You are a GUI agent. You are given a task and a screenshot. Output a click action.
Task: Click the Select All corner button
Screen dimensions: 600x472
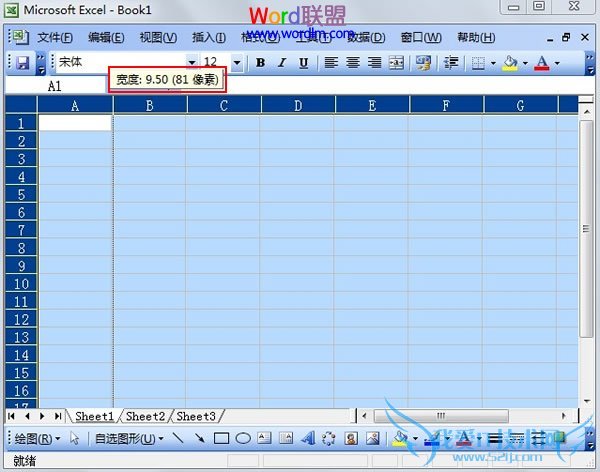click(x=21, y=105)
